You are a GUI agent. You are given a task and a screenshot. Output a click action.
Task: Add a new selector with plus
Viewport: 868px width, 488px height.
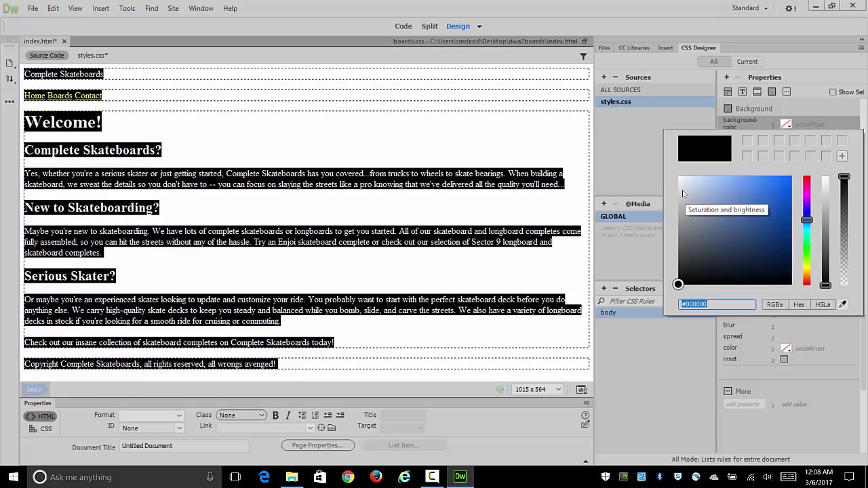click(604, 288)
